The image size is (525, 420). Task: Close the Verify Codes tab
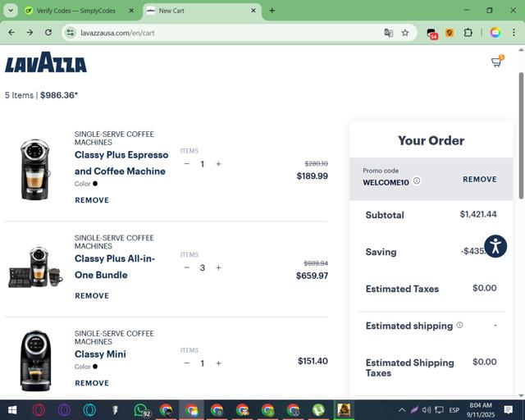pyautogui.click(x=131, y=11)
